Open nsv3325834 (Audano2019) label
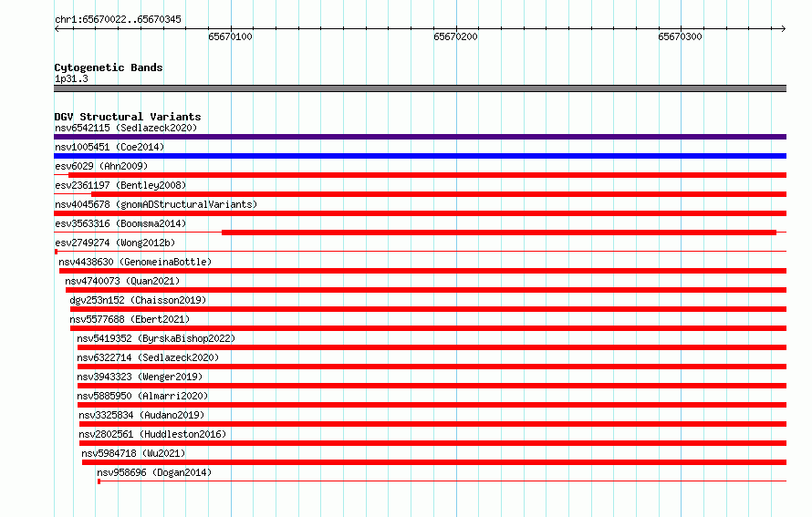This screenshot has height=517, width=812. pos(141,415)
